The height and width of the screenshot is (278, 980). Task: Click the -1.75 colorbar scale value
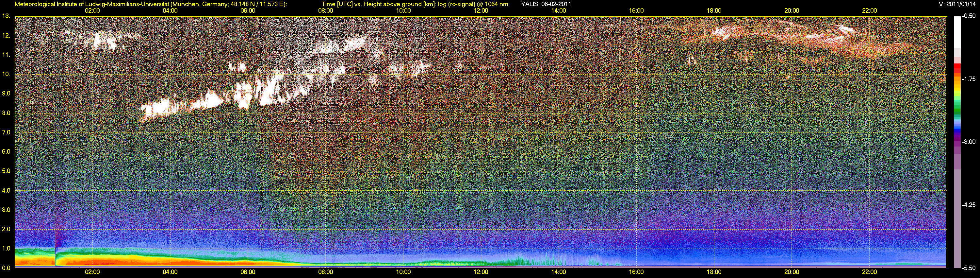[969, 79]
